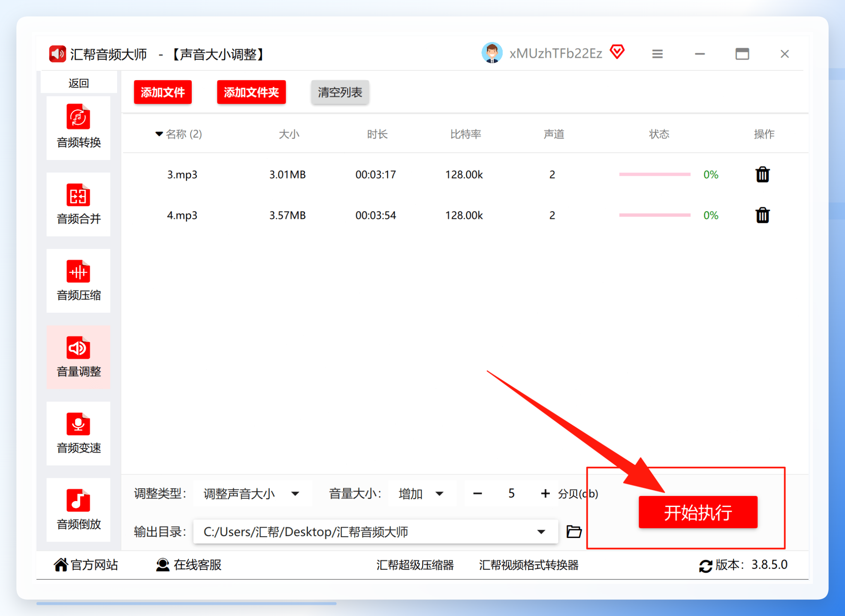Open the 音频倒放 audio reverse tool
The width and height of the screenshot is (845, 616).
point(78,510)
